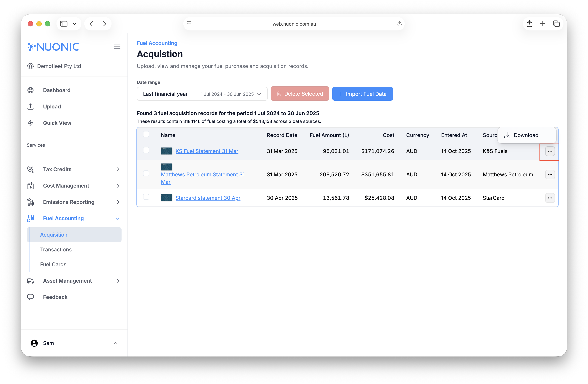The image size is (588, 384).
Task: Open the Last financial year date range dropdown
Action: pos(202,94)
